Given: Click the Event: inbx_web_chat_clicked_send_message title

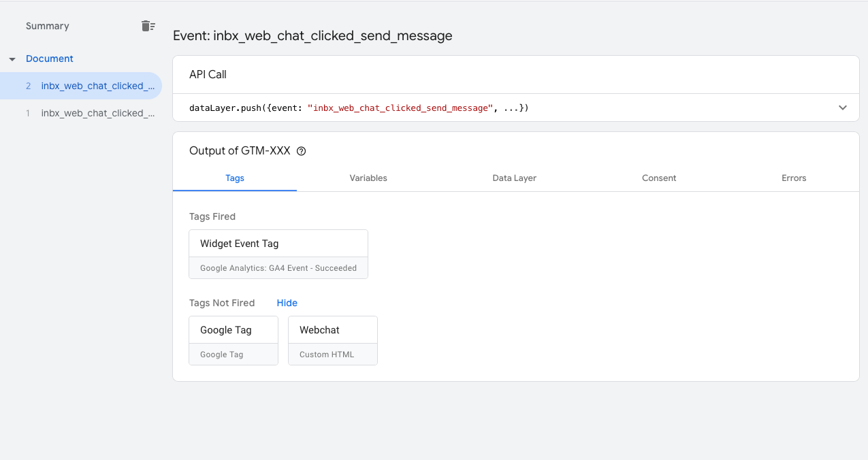Looking at the screenshot, I should tap(312, 36).
